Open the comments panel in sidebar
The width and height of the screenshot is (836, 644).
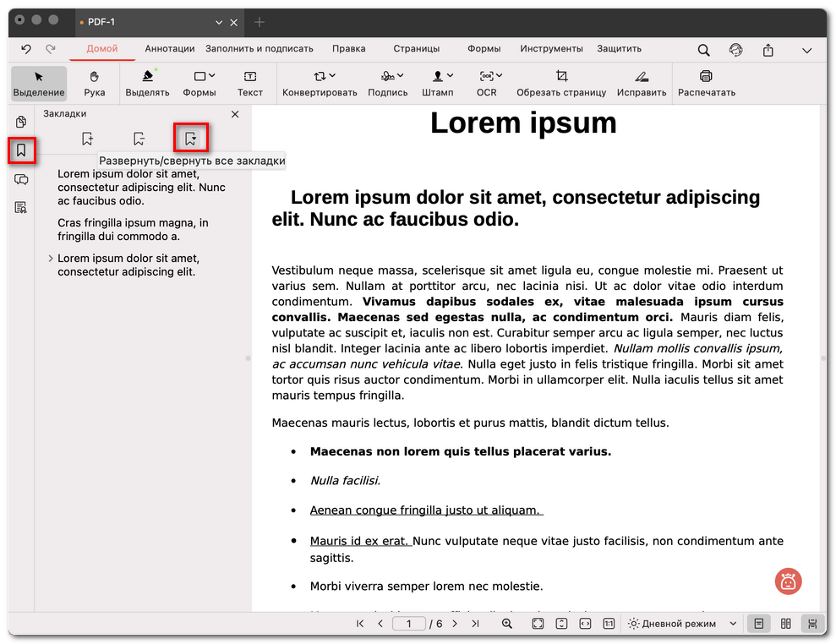[x=21, y=180]
